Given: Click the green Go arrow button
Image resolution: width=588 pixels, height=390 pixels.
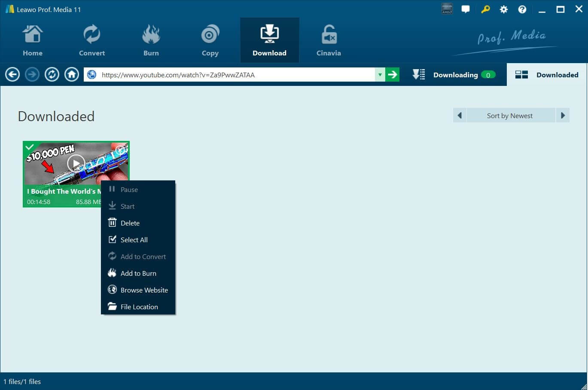Looking at the screenshot, I should click(392, 75).
